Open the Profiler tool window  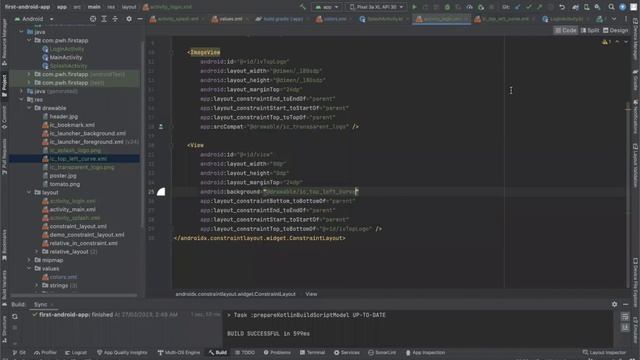pyautogui.click(x=45, y=352)
